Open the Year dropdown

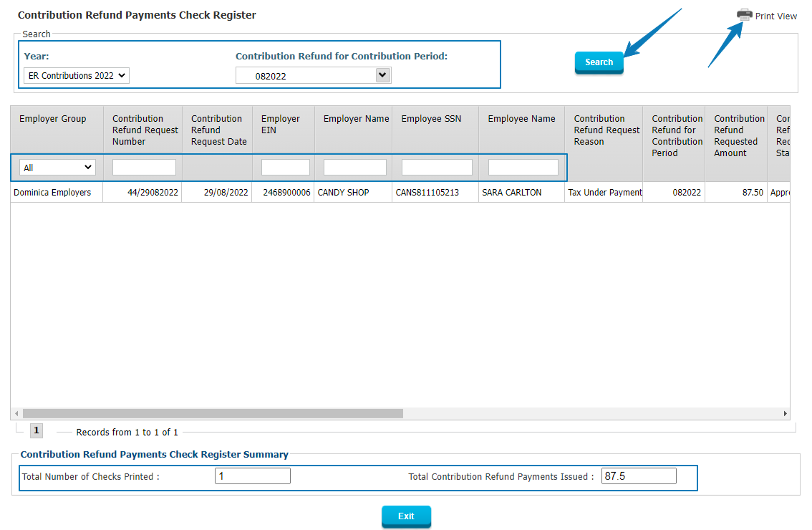[77, 75]
